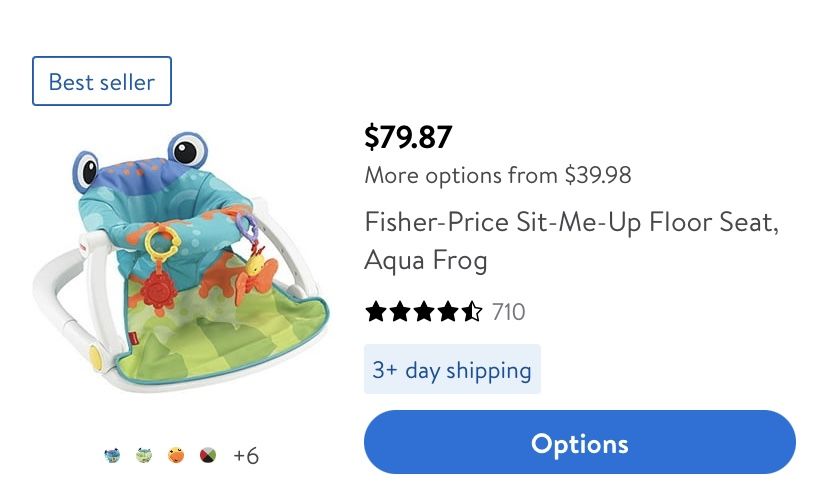
Task: Open the Fisher-Price Sit-Me-Up Floor Seat title
Action: (x=570, y=240)
